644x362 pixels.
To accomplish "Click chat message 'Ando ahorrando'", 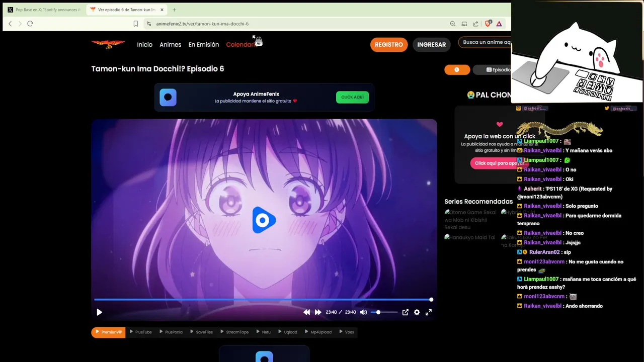I will (584, 306).
